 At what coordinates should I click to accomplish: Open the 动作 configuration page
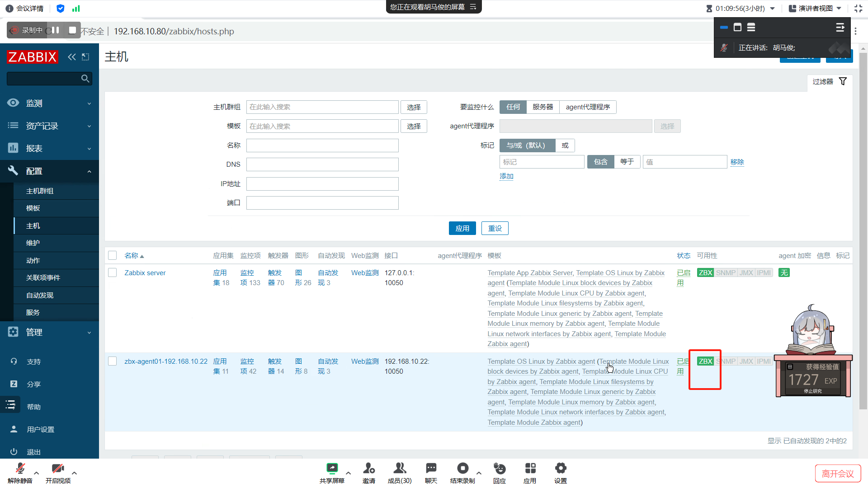click(56, 261)
